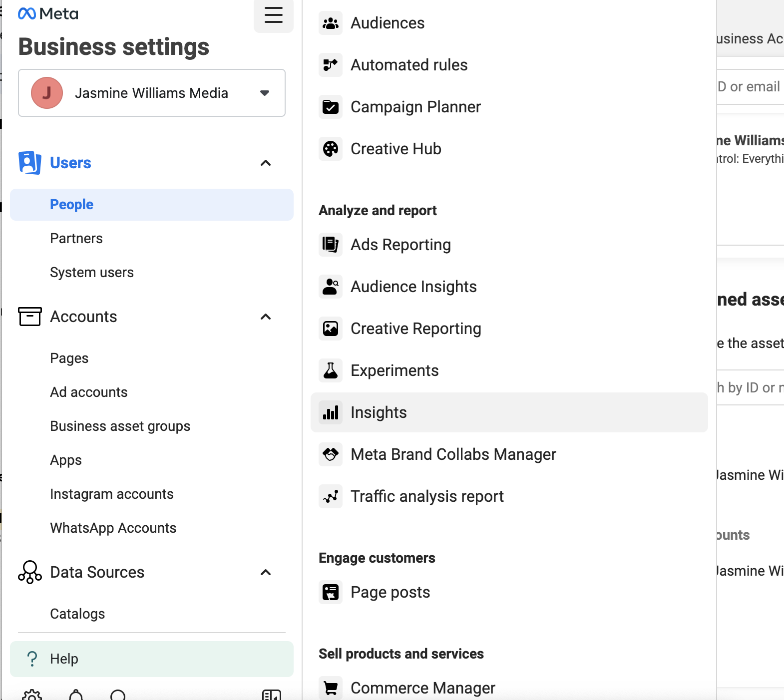Open Ad accounts in sidebar
The width and height of the screenshot is (784, 700).
(89, 392)
